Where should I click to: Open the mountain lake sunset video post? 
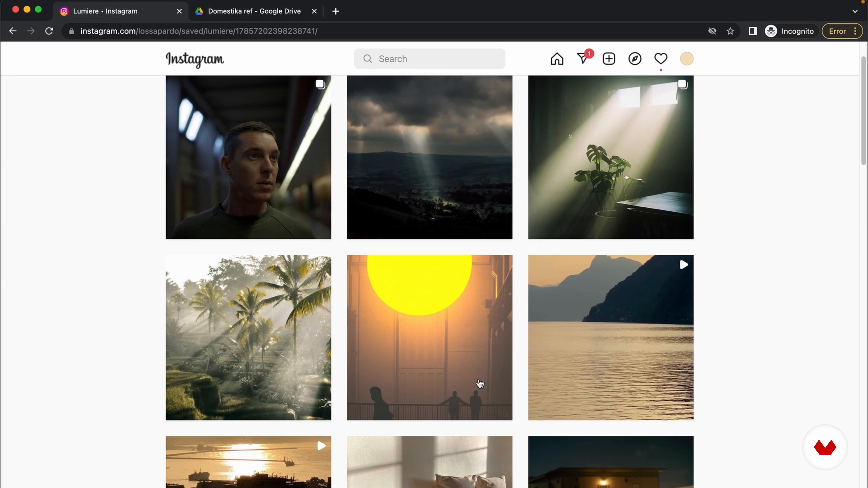point(611,338)
